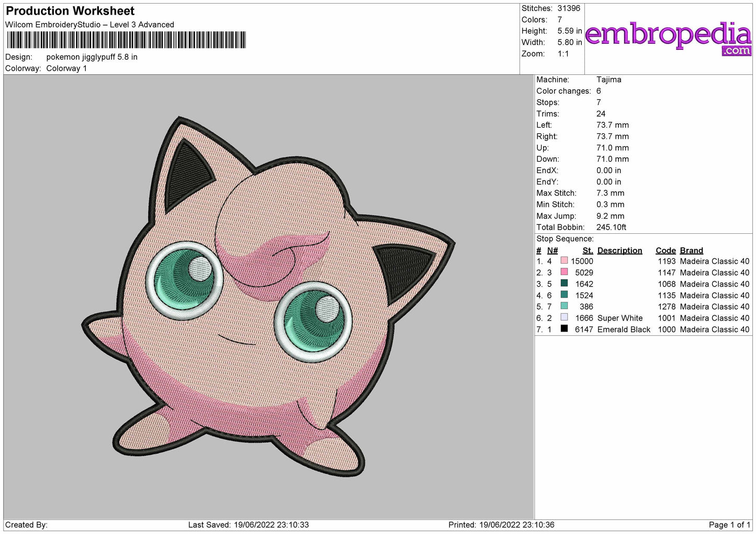Select the teal 1135 color swatch
Screen dimensions: 756x534
(564, 294)
